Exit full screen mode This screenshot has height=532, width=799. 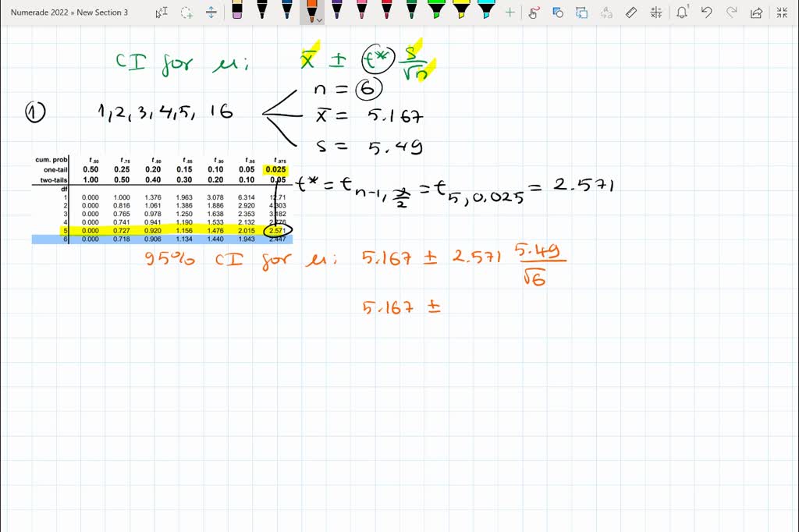782,12
